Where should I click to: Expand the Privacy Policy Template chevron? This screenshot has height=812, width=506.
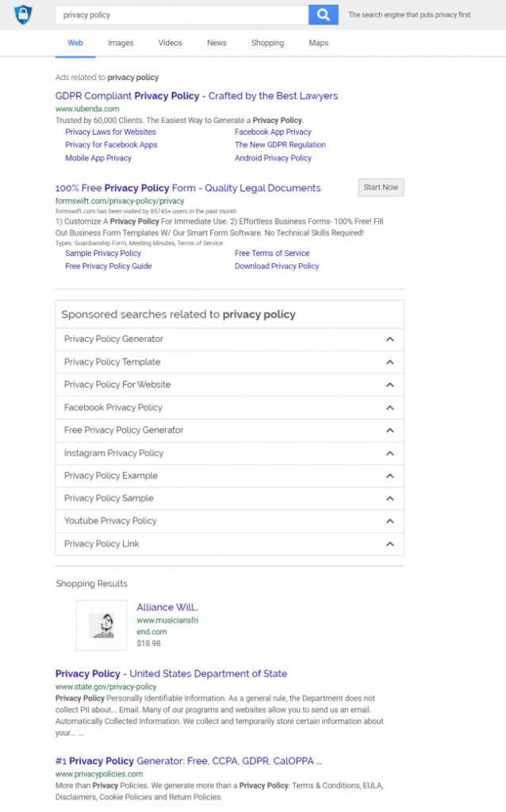pos(389,362)
